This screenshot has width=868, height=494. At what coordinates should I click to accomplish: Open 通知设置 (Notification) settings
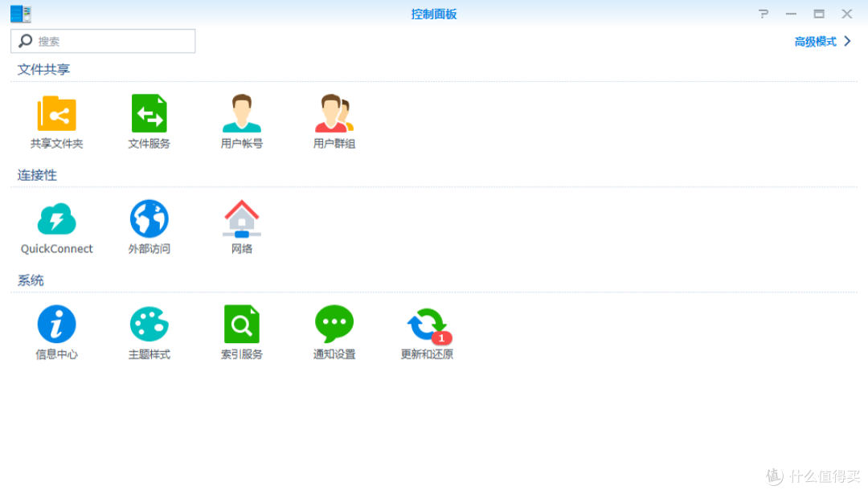point(334,331)
